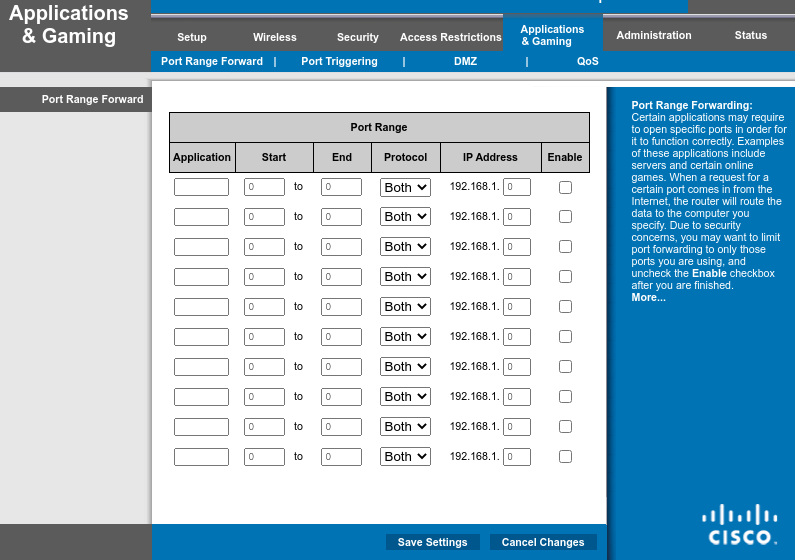
Task: Expand the fourth row Protocol selector
Action: pyautogui.click(x=405, y=276)
